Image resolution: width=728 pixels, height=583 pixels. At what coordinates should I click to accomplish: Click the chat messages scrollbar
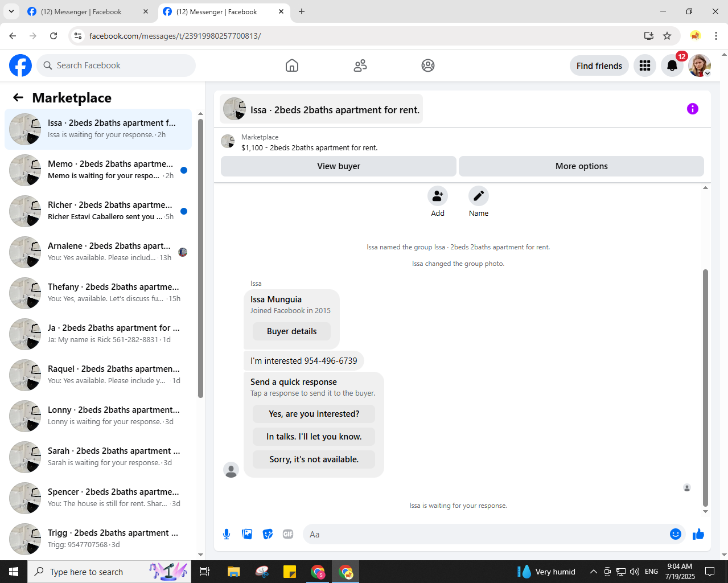(705, 387)
